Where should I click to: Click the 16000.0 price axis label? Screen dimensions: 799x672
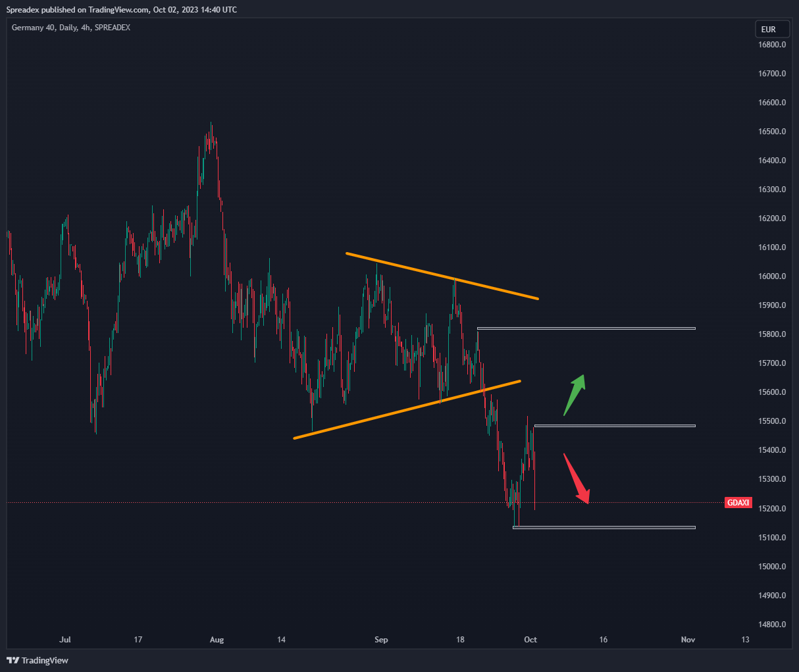[x=772, y=276]
